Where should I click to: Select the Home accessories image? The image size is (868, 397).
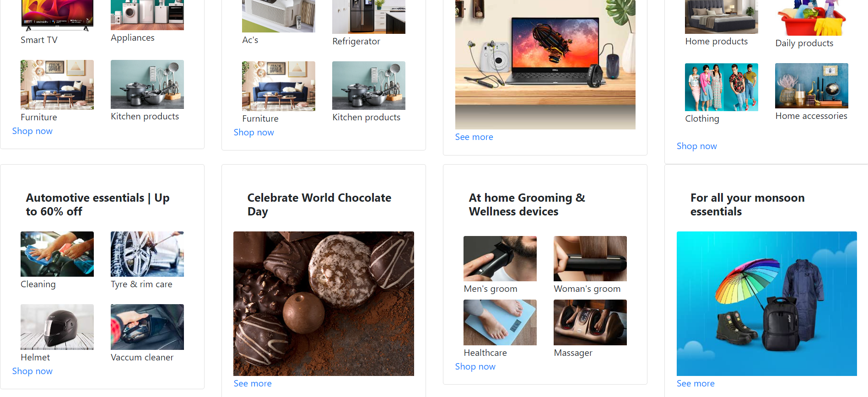click(812, 86)
